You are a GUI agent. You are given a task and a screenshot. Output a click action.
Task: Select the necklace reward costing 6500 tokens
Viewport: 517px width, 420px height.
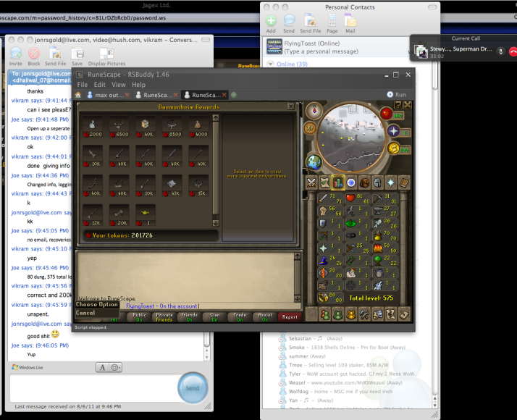point(119,128)
